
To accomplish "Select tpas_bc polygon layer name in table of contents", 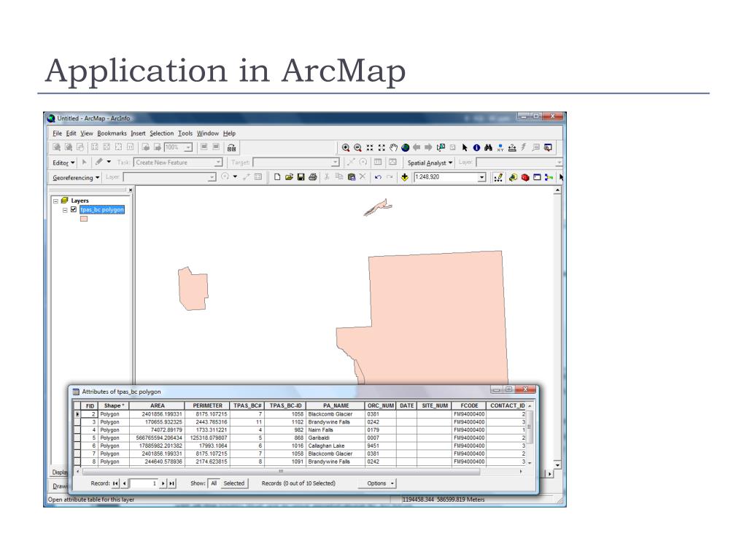I will 102,209.
